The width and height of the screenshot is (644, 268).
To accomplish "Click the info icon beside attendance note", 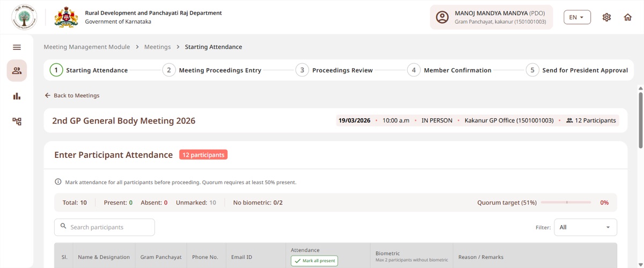I will point(58,182).
